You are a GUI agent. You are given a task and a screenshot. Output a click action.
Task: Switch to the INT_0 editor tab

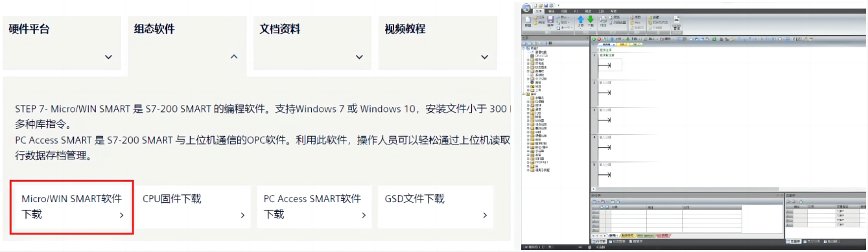tap(637, 45)
